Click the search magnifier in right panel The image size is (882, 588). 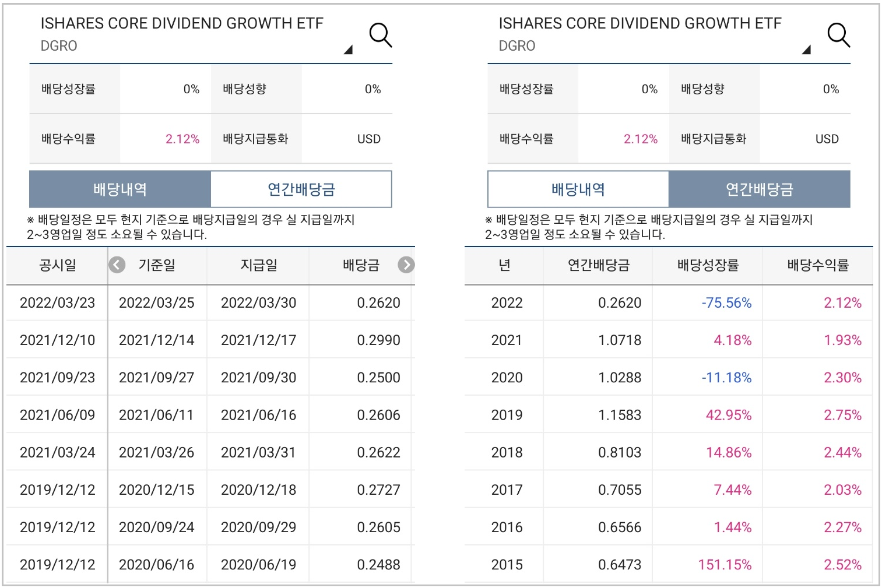tap(839, 35)
